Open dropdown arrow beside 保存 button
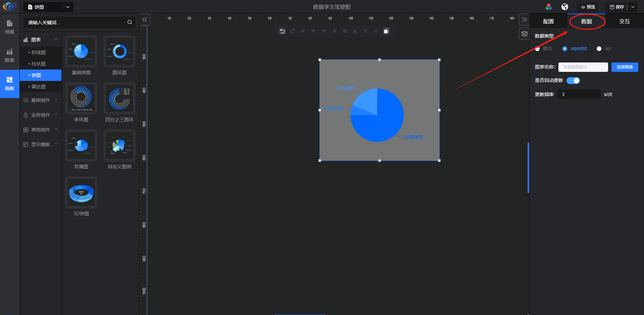This screenshot has height=315, width=644. click(x=633, y=7)
